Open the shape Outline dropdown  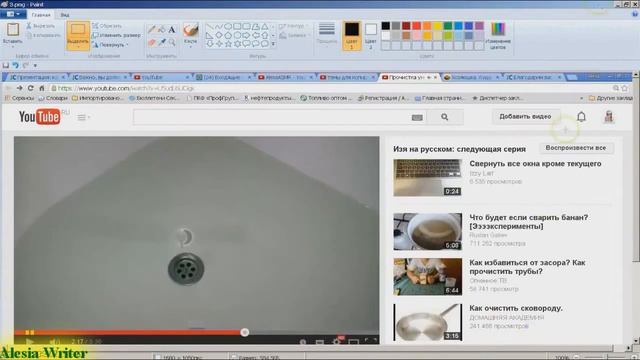tap(293, 26)
